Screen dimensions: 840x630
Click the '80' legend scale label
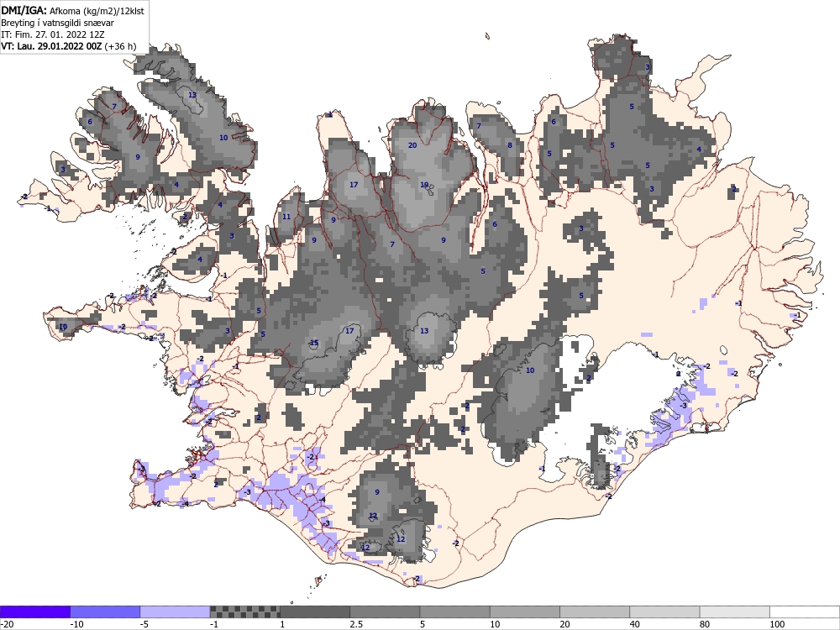[x=705, y=624]
